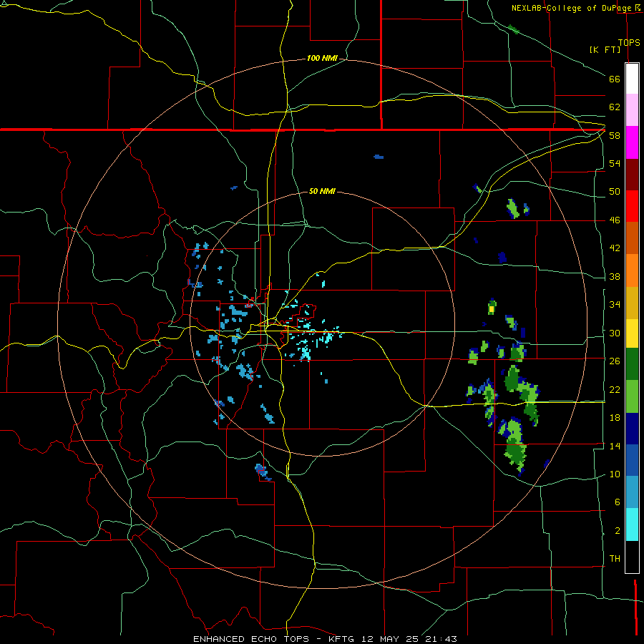Click the '22' legend value
The width and height of the screenshot is (644, 644).
click(x=615, y=389)
